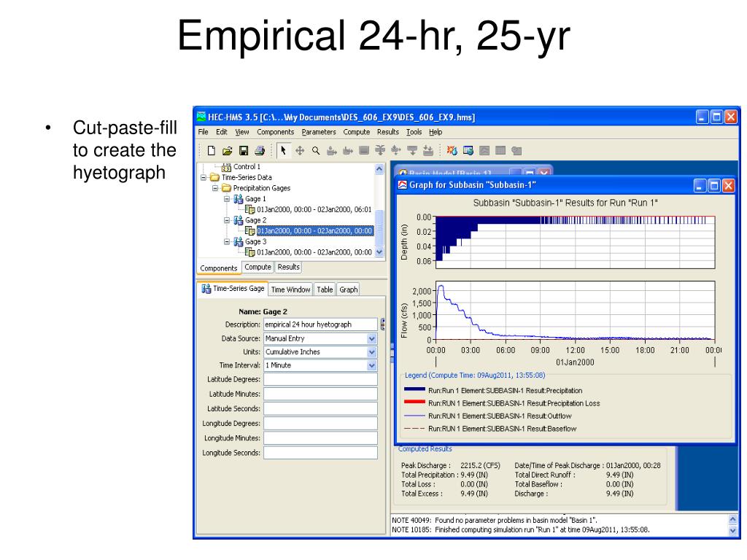Click the Latitude Degrees input field
The image size is (747, 560).
coord(321,379)
